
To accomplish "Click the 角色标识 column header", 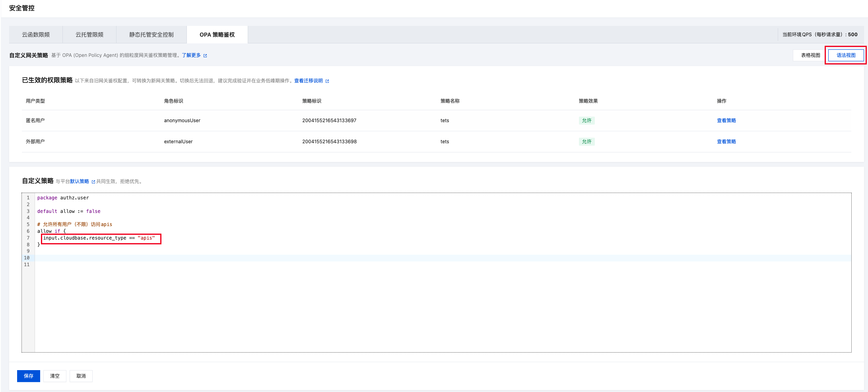I will click(x=174, y=101).
